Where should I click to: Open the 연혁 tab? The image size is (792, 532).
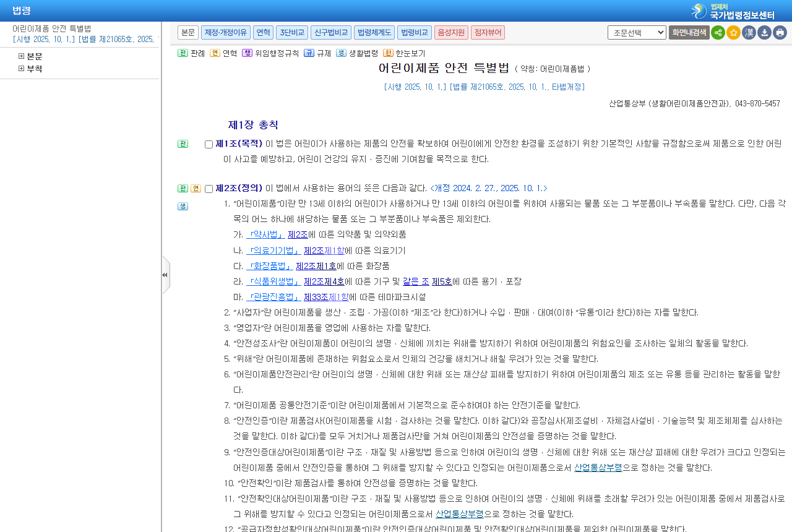(x=263, y=32)
